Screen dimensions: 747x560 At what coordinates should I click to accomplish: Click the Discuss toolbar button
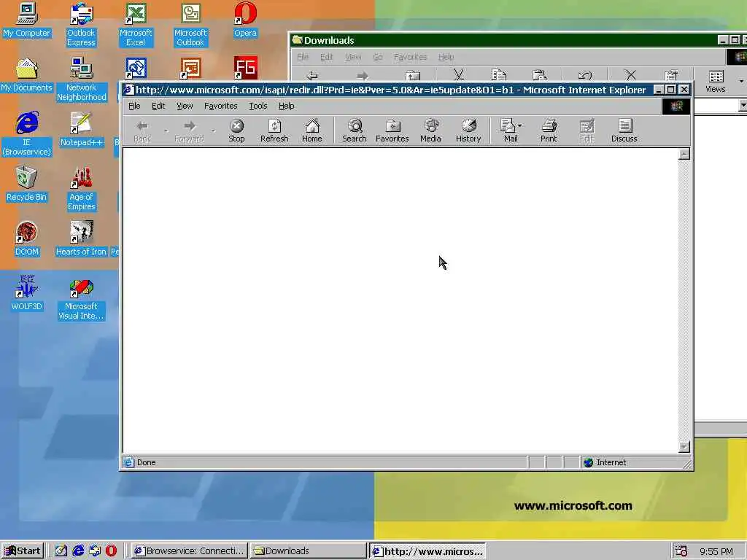[x=624, y=131]
